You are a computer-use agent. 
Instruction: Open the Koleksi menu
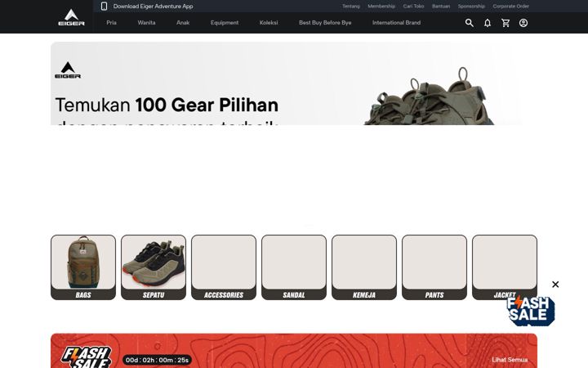[x=269, y=23]
